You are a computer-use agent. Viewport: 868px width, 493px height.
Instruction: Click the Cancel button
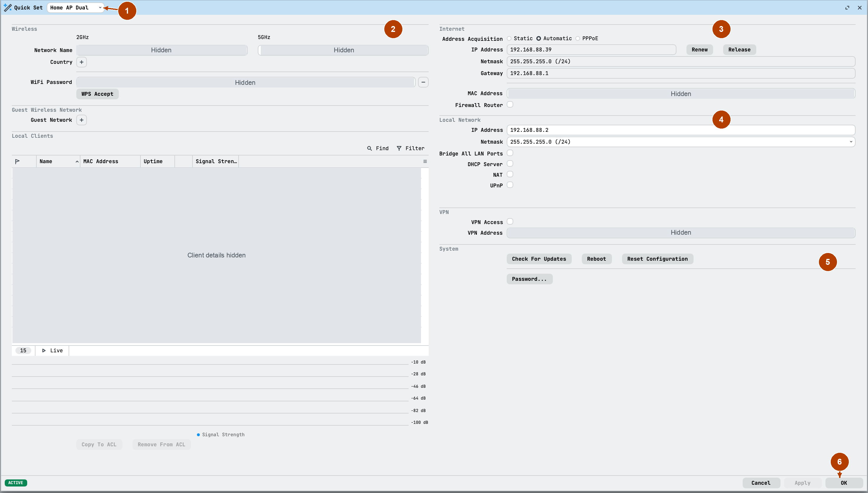[x=761, y=483]
